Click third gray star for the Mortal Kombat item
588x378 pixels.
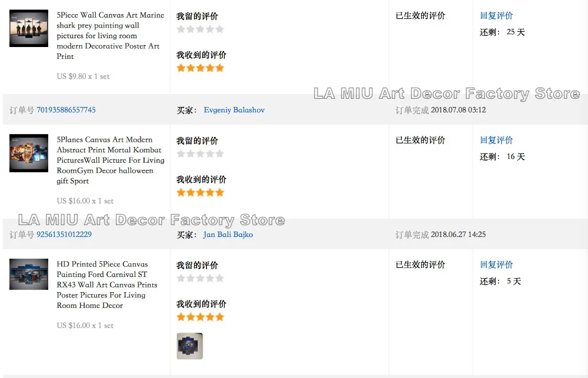click(x=201, y=154)
